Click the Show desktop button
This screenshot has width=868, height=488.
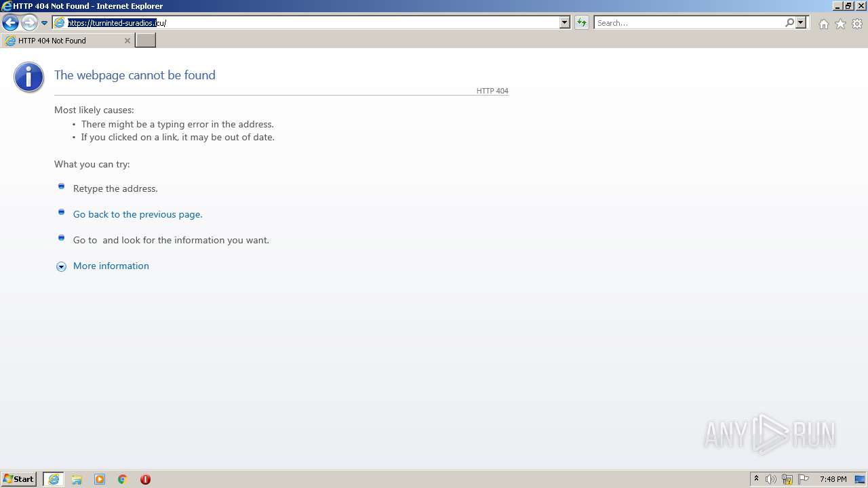point(860,479)
